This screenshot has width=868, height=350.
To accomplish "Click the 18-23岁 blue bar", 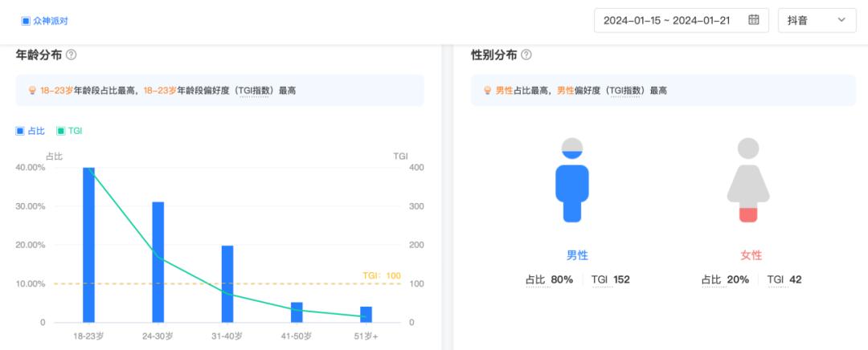I will 88,245.
